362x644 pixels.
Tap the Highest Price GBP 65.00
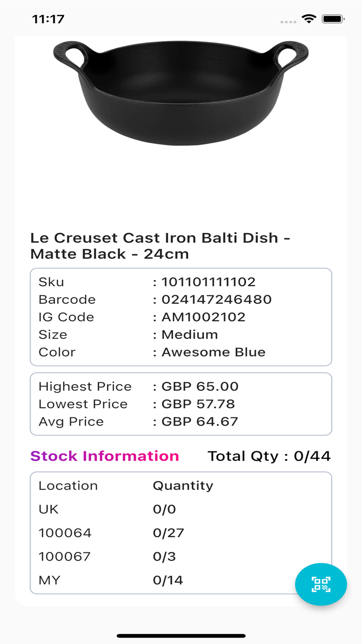pos(200,387)
